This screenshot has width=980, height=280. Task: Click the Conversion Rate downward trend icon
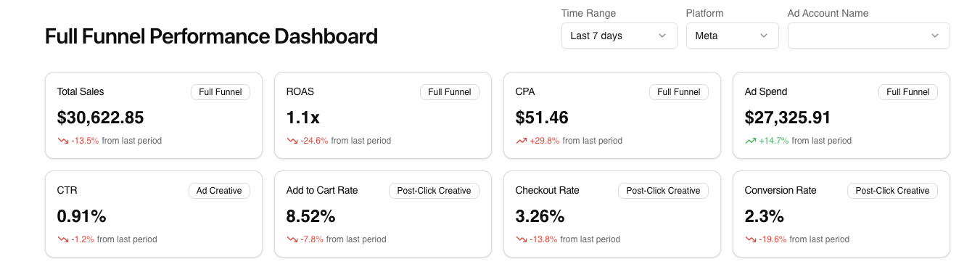pos(751,239)
